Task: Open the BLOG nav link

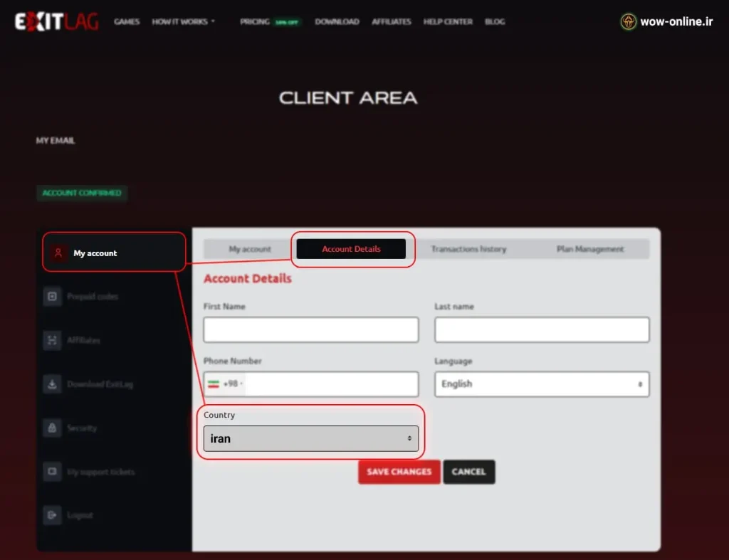Action: point(495,21)
